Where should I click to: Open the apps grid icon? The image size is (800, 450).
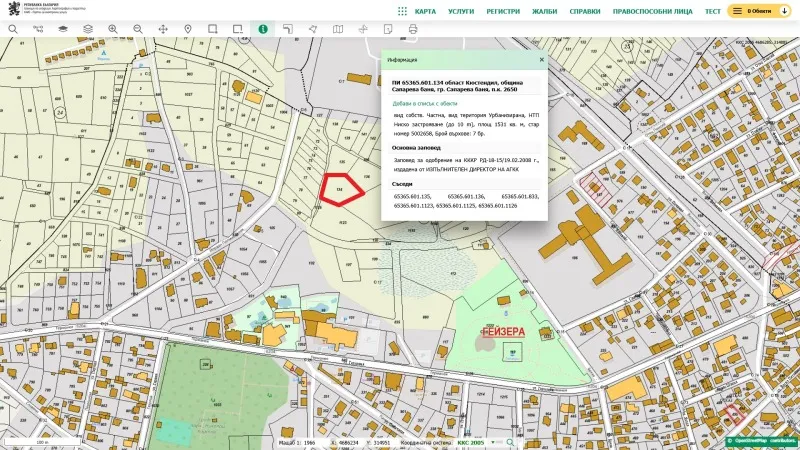click(402, 11)
